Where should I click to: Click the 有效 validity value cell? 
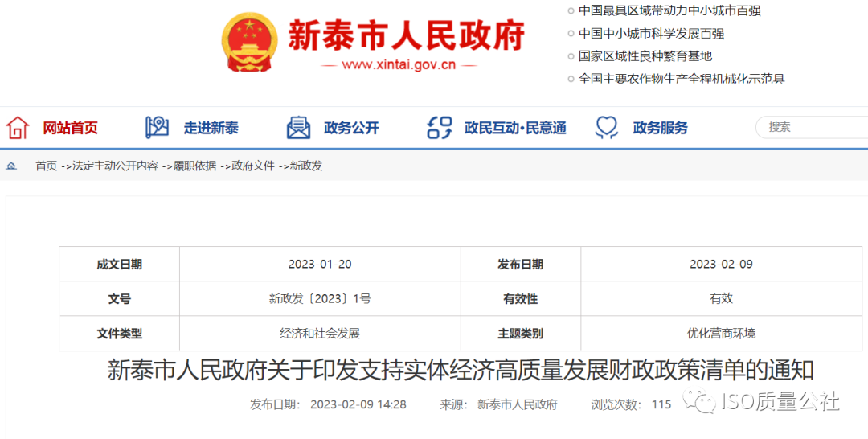721,299
